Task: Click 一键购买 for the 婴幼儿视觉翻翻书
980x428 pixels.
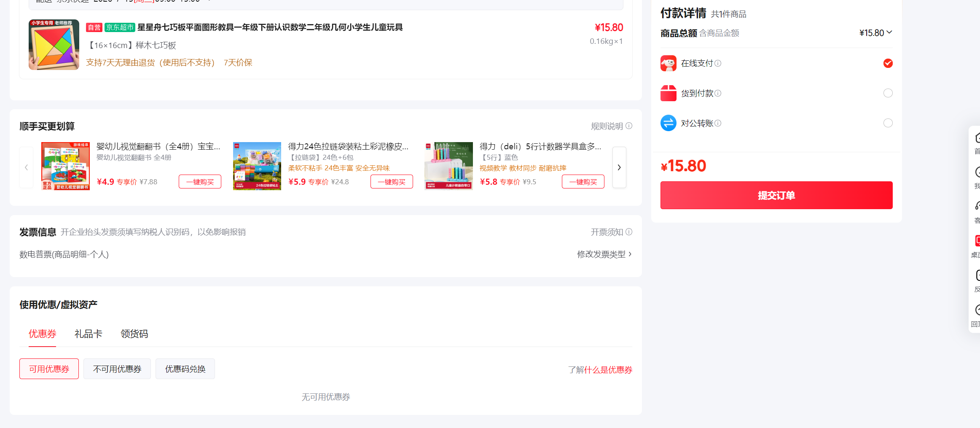Action: coord(200,182)
